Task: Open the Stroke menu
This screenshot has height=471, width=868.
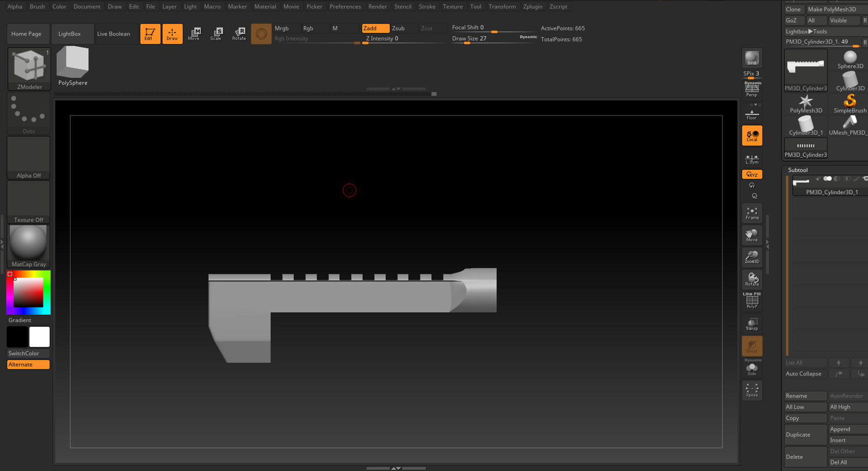Action: [x=427, y=6]
